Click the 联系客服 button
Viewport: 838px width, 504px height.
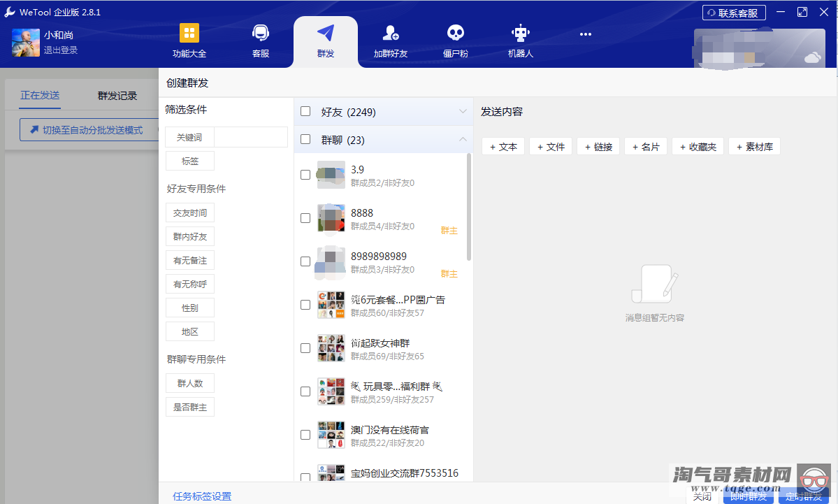[733, 13]
